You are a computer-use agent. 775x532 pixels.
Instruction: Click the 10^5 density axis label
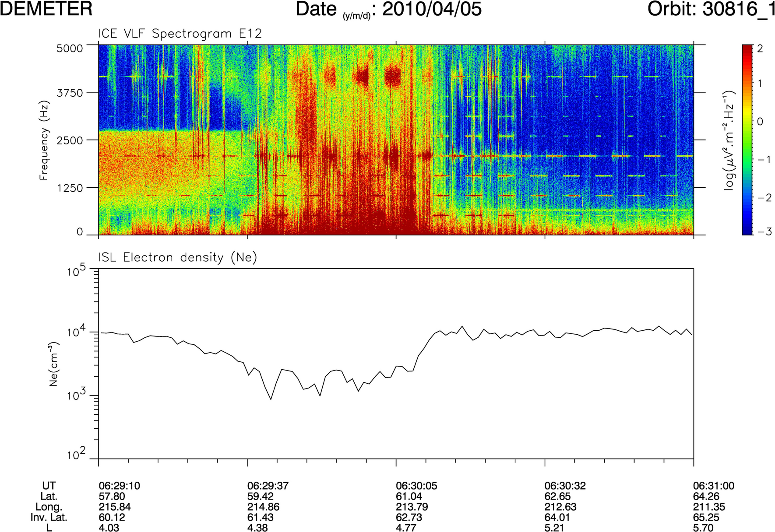76,271
